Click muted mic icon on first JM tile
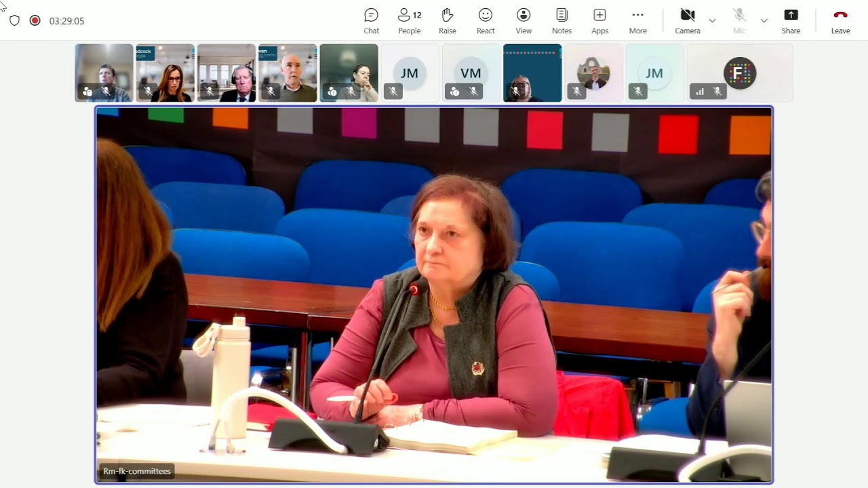Image resolution: width=868 pixels, height=488 pixels. 393,91
